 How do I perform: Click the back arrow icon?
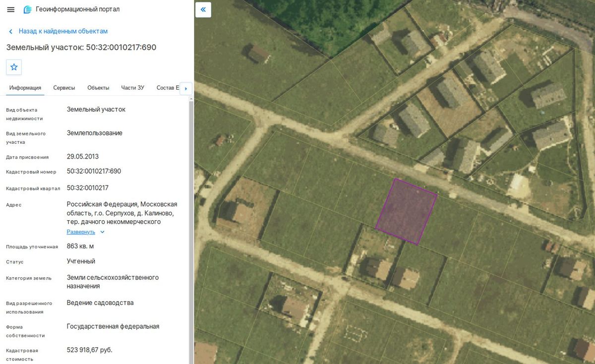point(10,31)
